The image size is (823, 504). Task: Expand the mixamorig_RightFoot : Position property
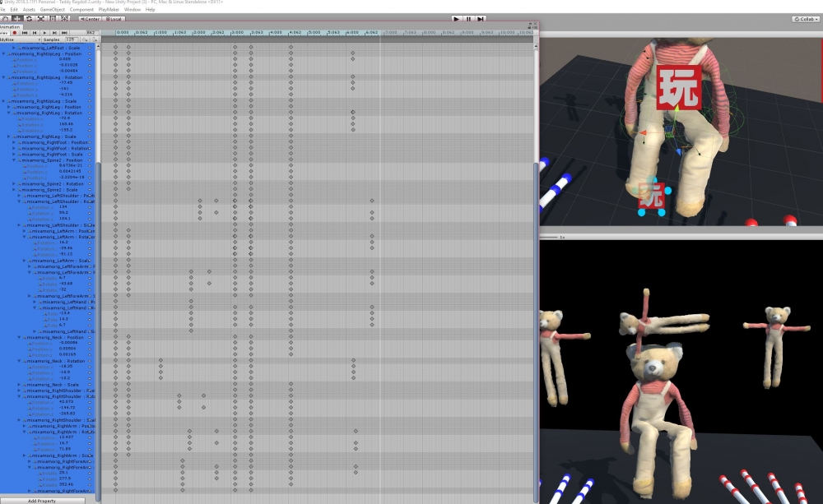14,142
